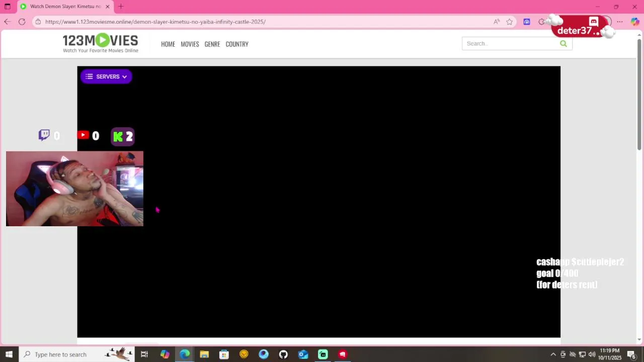644x362 pixels.
Task: Click the green search magnifier icon
Action: (x=563, y=44)
